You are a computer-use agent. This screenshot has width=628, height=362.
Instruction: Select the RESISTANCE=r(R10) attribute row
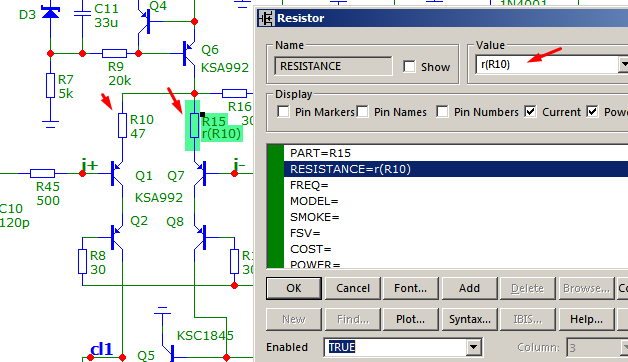coord(456,169)
